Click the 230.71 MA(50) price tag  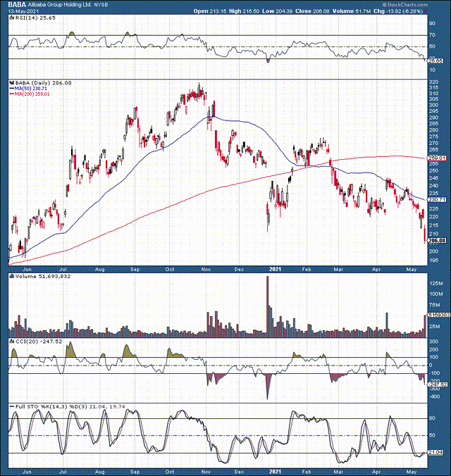click(437, 200)
